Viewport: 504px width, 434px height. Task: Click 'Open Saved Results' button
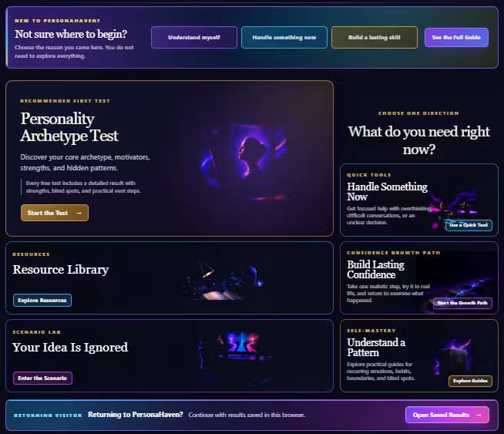447,415
